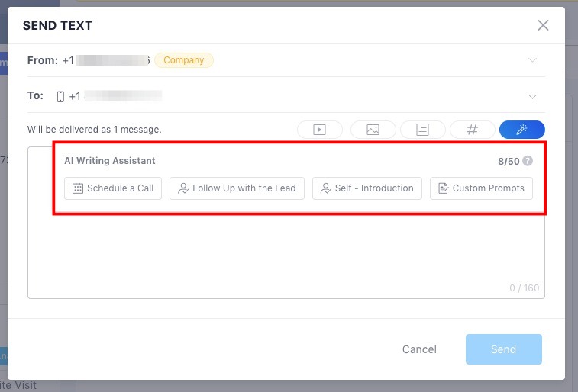Viewport: 578px width, 392px height.
Task: Select the Self - Introduction prompt
Action: [x=367, y=188]
